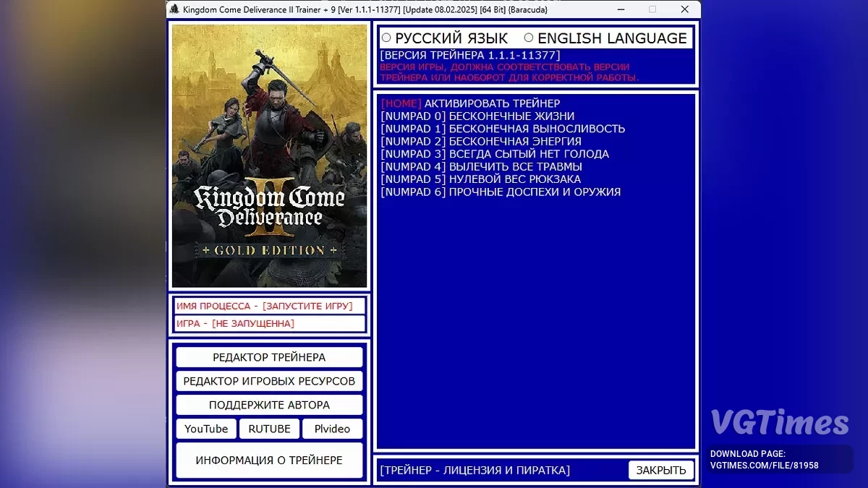Open РЕДАКТОР ТРЕЙНЕРА

(268, 356)
